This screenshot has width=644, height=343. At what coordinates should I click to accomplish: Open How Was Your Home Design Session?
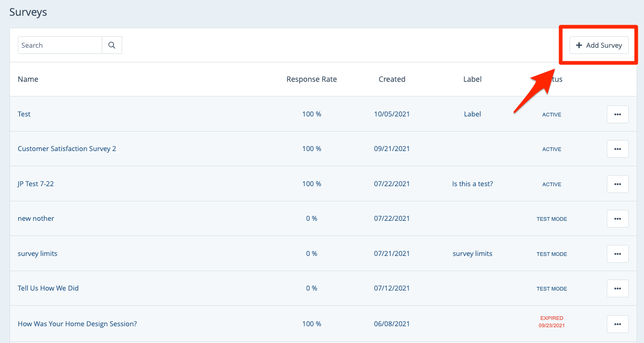(77, 324)
